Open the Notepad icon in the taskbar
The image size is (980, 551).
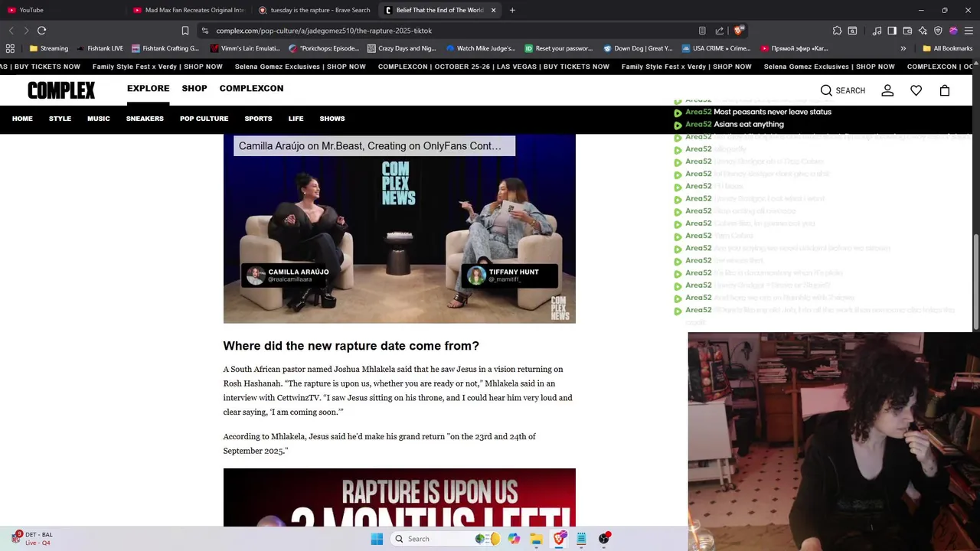(x=581, y=539)
